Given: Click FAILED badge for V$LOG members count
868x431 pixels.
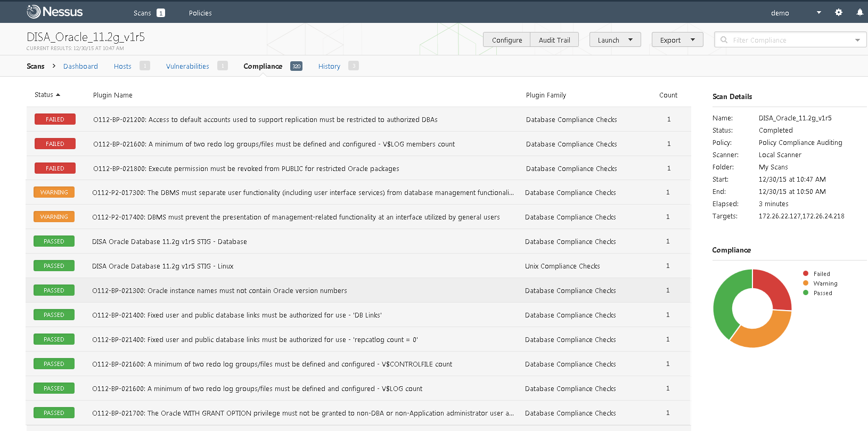Looking at the screenshot, I should point(55,144).
